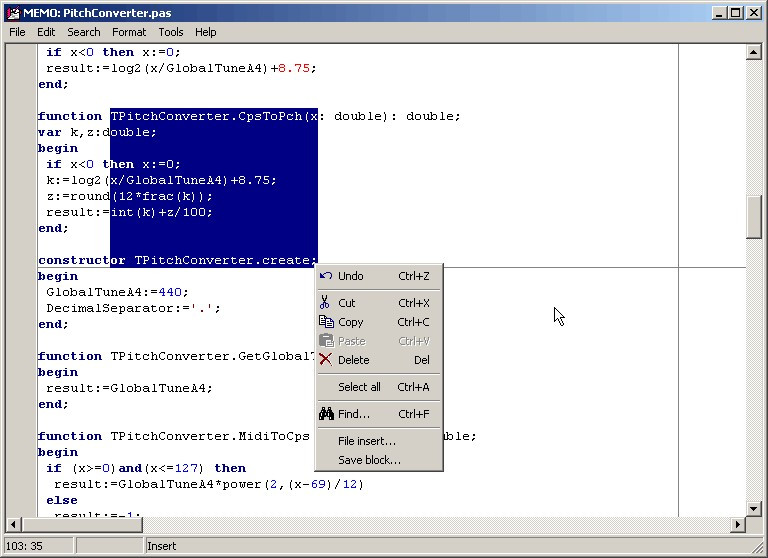The image size is (768, 558).
Task: Click the binoculars Find icon
Action: [326, 414]
